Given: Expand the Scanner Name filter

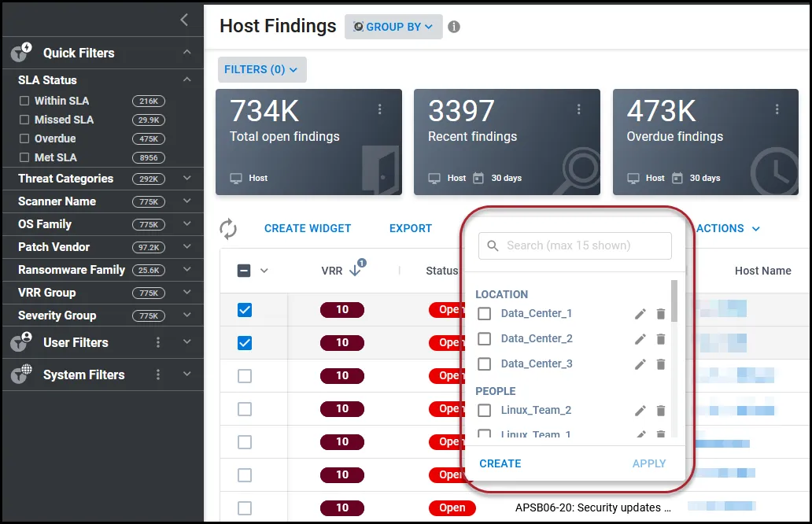Looking at the screenshot, I should pos(187,201).
